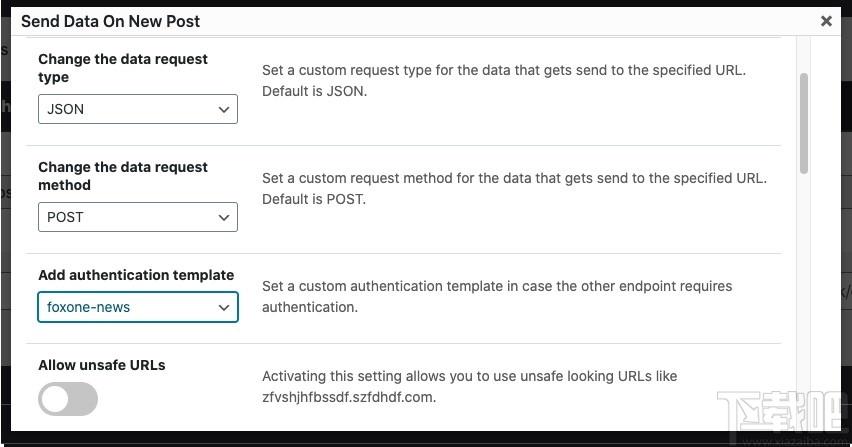Click the Default is POST description text
Image resolution: width=852 pixels, height=447 pixels.
coord(314,199)
